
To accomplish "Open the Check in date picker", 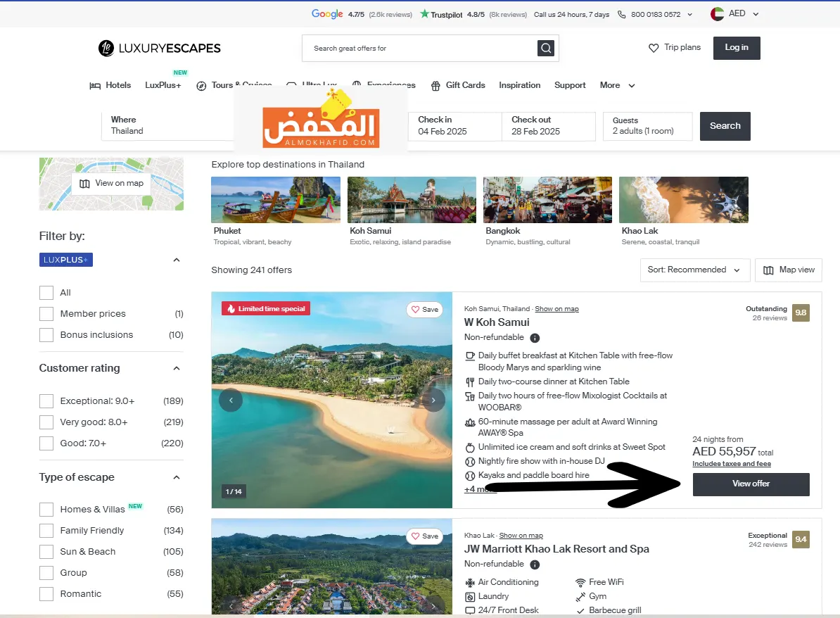I will click(454, 126).
